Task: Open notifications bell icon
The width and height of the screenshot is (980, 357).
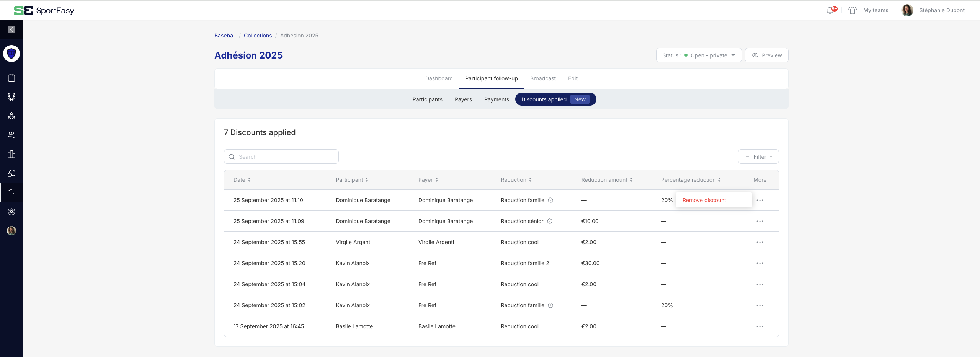Action: [830, 10]
